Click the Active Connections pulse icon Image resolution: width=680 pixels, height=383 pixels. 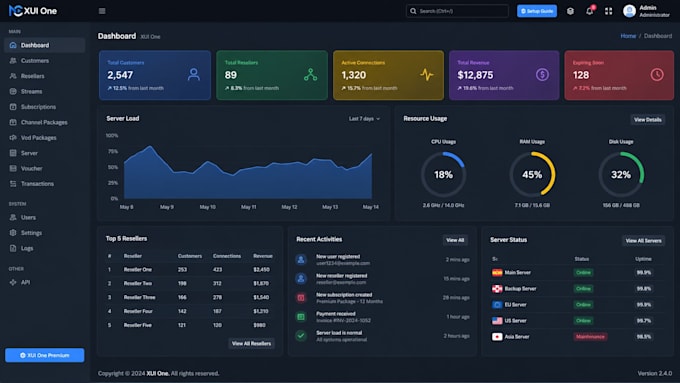click(427, 75)
